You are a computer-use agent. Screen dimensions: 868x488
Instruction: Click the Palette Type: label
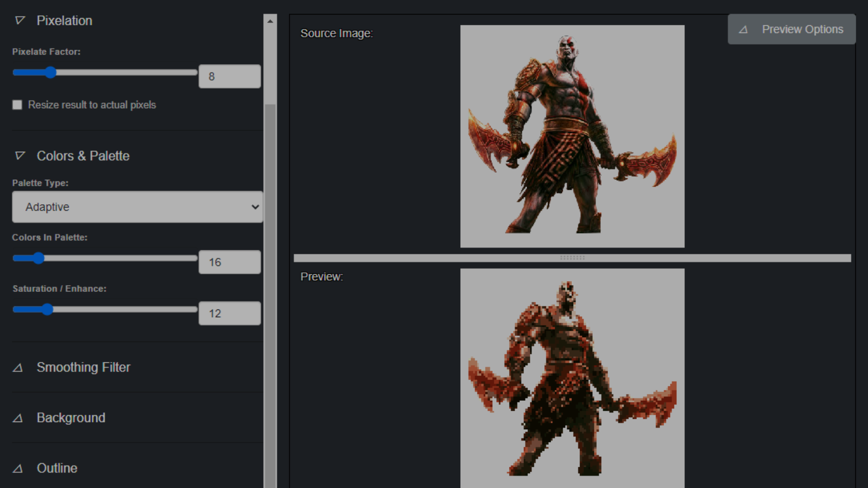click(x=40, y=183)
